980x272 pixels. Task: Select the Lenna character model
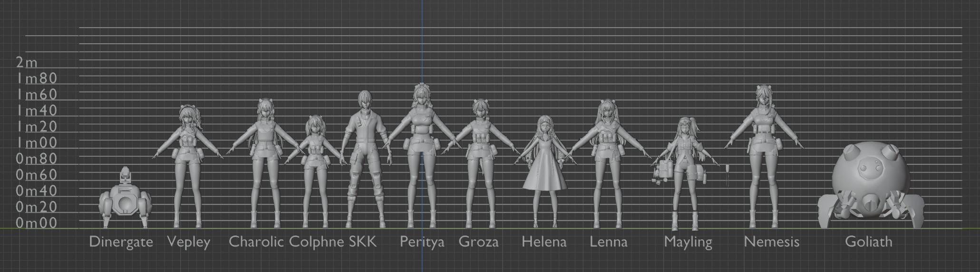(607, 164)
